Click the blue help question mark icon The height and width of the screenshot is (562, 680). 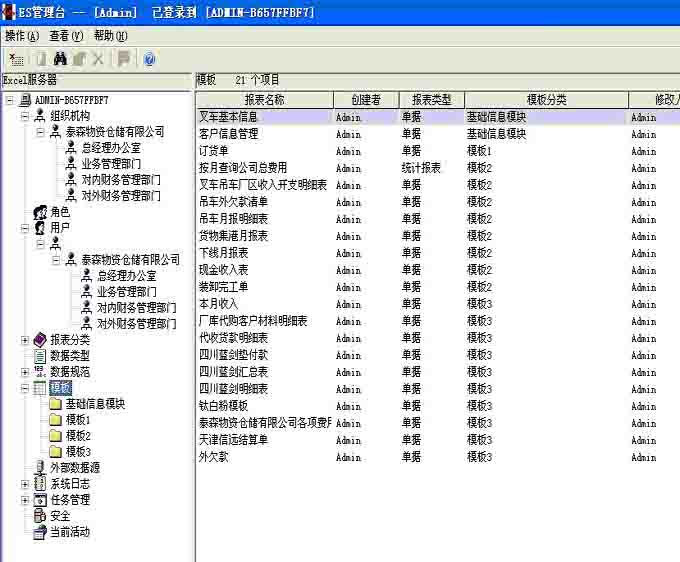[x=149, y=59]
